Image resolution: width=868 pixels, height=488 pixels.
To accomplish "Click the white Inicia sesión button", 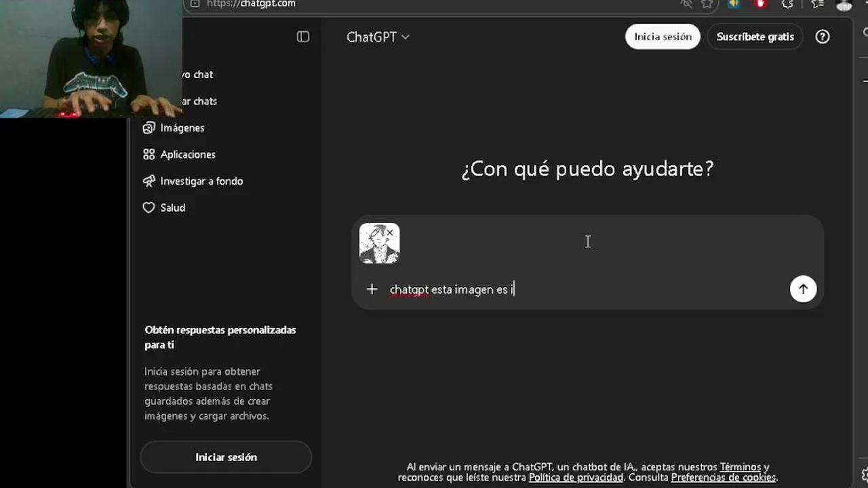I will tap(663, 37).
